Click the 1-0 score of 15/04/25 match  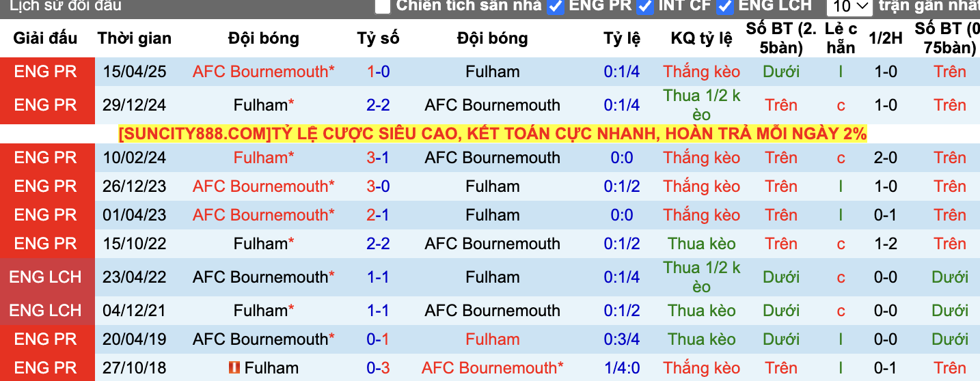[378, 72]
